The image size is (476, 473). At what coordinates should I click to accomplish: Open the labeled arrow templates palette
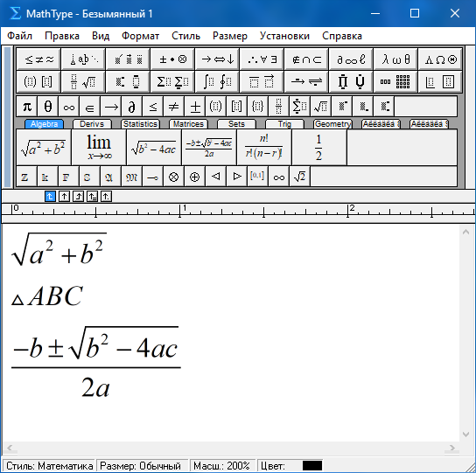tap(306, 81)
